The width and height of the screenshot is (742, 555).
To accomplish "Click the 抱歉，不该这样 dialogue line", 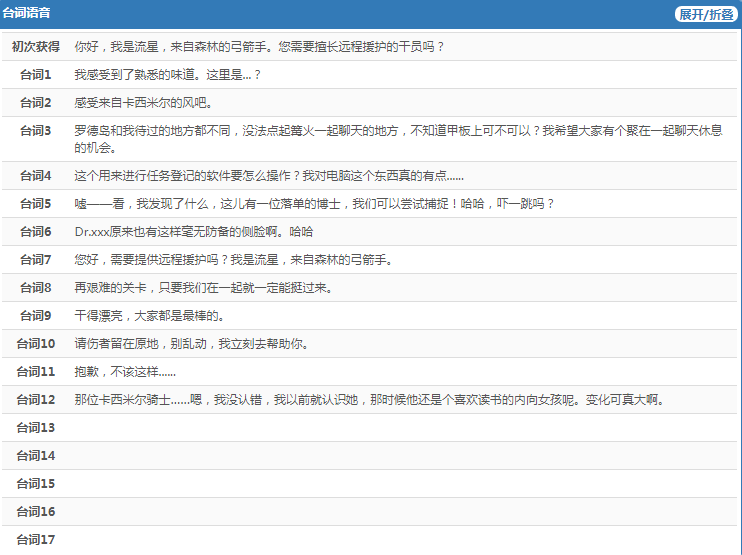I will 125,372.
